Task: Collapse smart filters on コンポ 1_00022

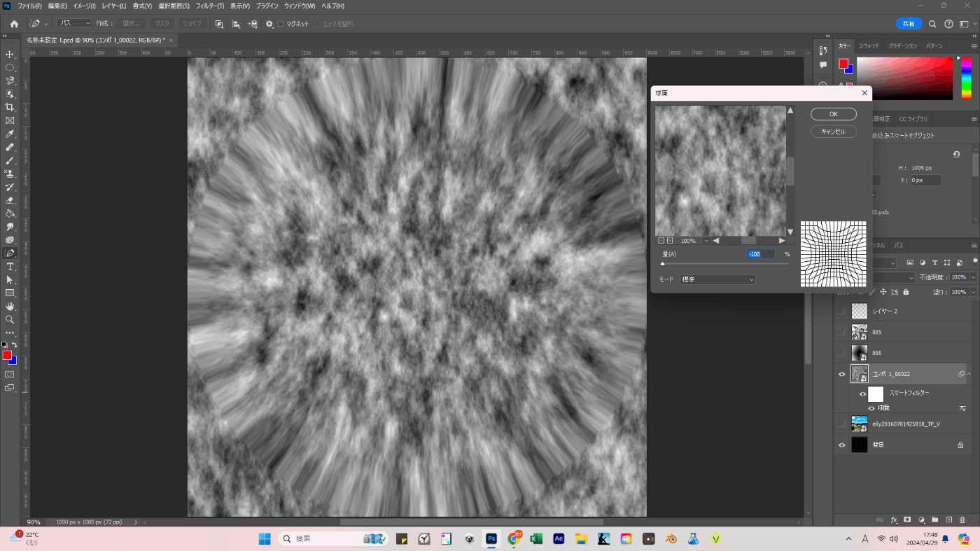Action: (x=970, y=374)
